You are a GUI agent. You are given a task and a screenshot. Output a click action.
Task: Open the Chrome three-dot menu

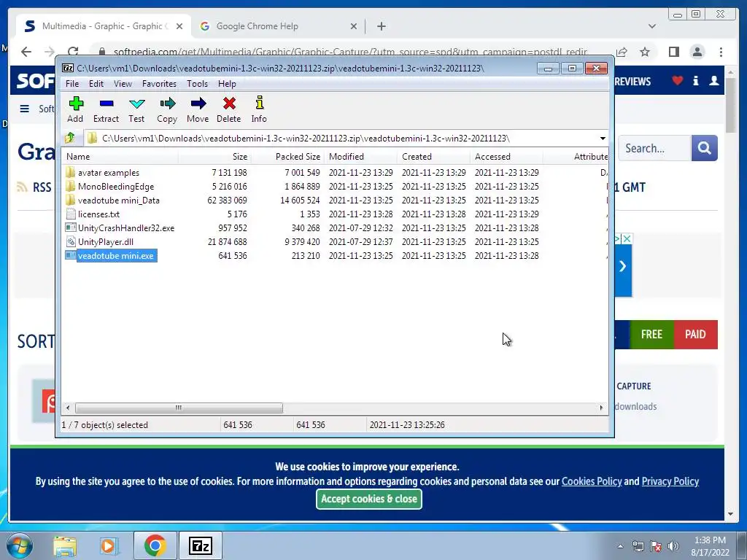(x=721, y=52)
